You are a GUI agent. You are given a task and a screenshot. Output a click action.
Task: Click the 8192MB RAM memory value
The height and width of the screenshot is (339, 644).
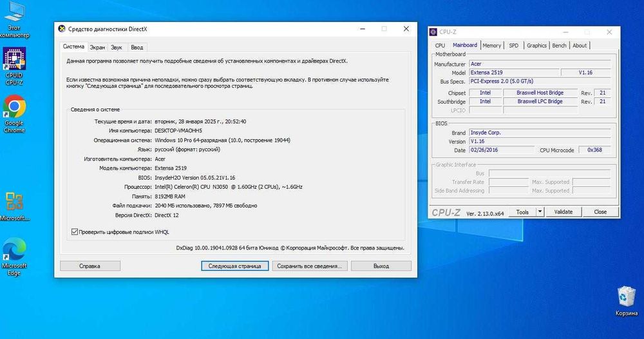coord(169,197)
